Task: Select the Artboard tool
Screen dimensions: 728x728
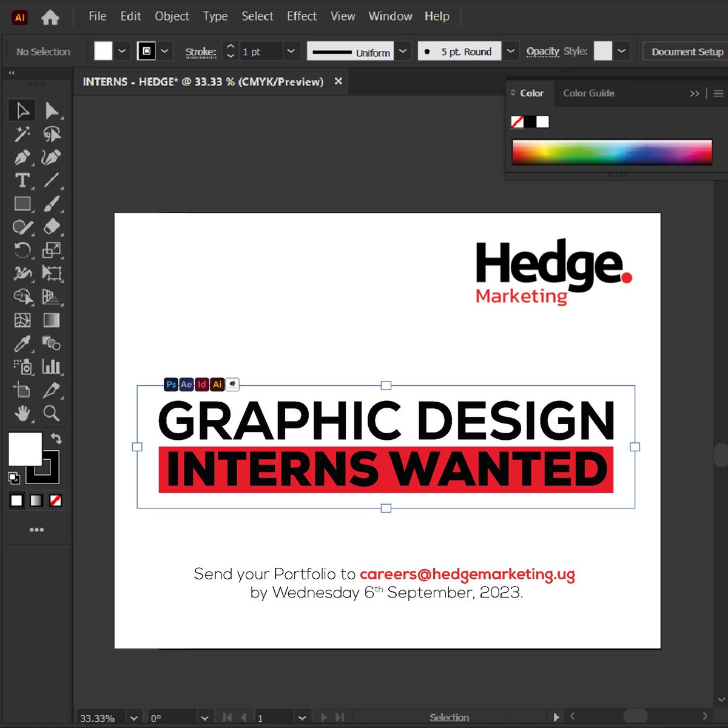Action: tap(22, 390)
